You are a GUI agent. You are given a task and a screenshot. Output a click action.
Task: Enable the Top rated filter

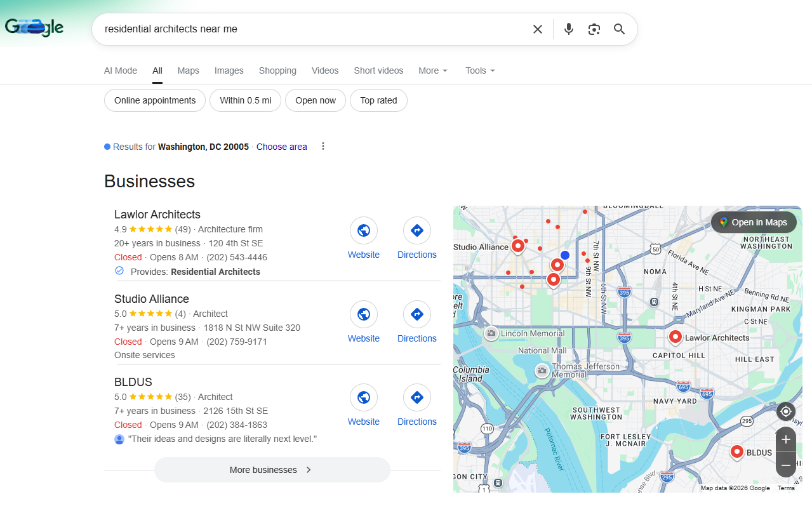(x=378, y=100)
